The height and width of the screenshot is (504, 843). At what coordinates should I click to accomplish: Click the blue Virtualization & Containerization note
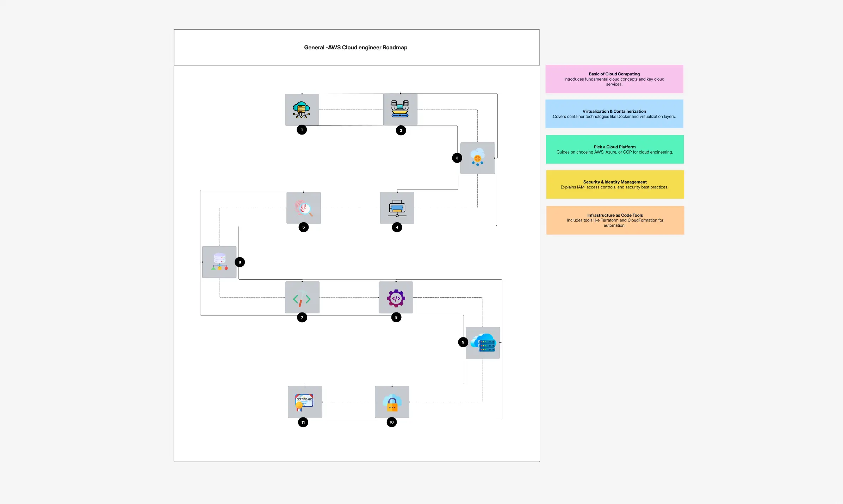click(x=614, y=114)
